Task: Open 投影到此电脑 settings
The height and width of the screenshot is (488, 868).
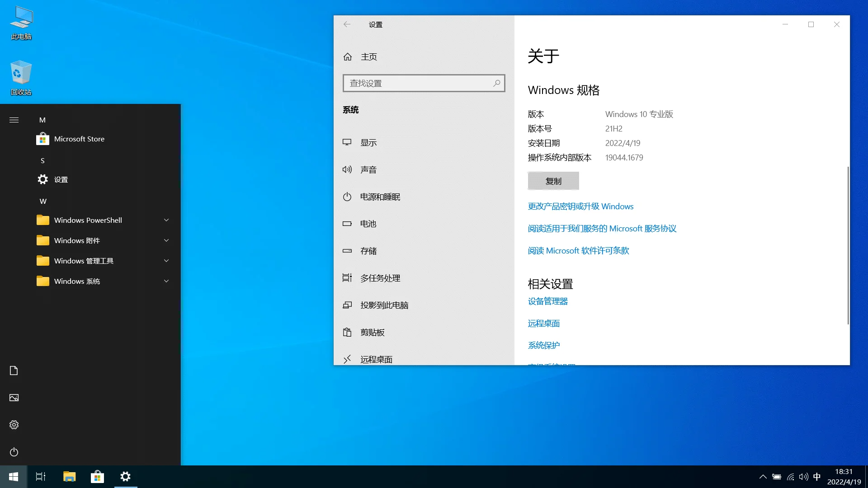Action: point(384,305)
